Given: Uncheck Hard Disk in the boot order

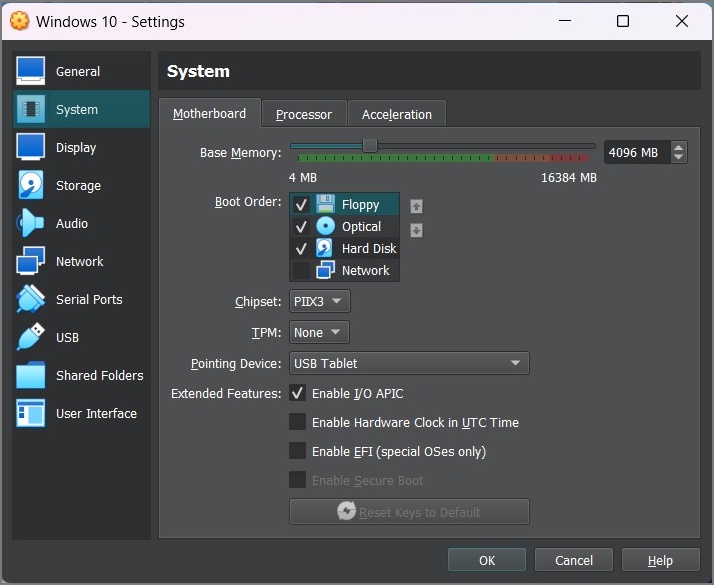Looking at the screenshot, I should [301, 249].
